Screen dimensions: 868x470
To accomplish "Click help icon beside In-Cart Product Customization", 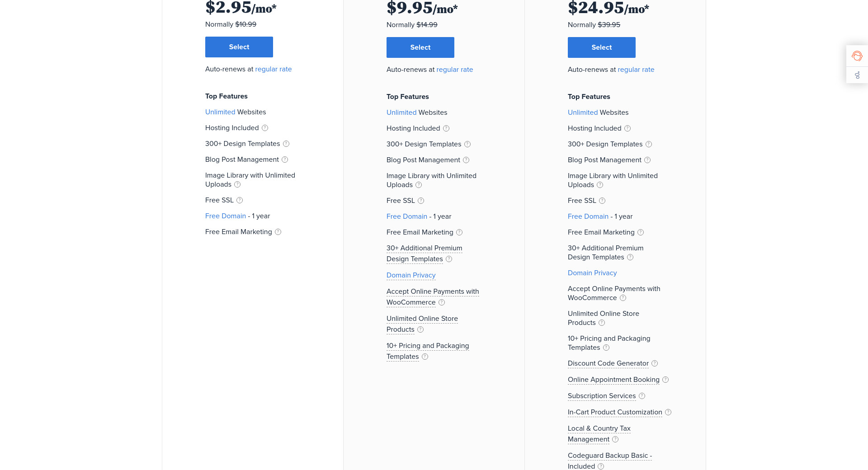I will point(668,412).
